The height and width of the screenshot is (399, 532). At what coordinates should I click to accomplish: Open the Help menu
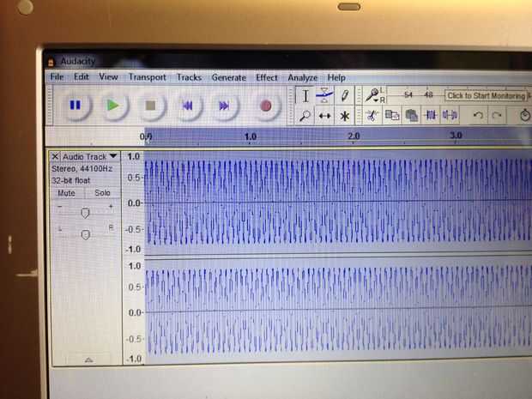point(336,78)
